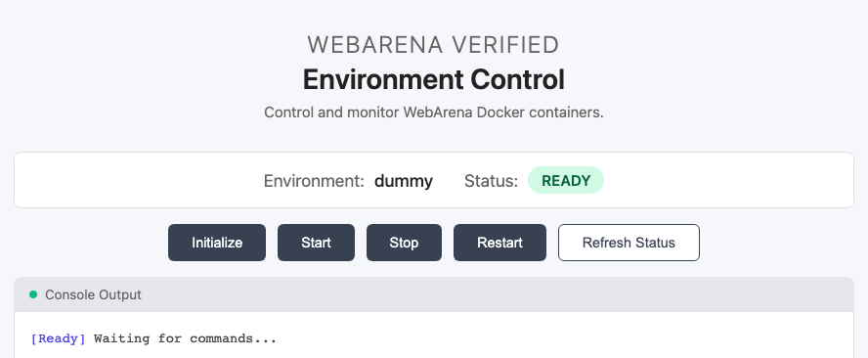Click the 'Environment:' label
The height and width of the screenshot is (358, 868).
pos(314,181)
